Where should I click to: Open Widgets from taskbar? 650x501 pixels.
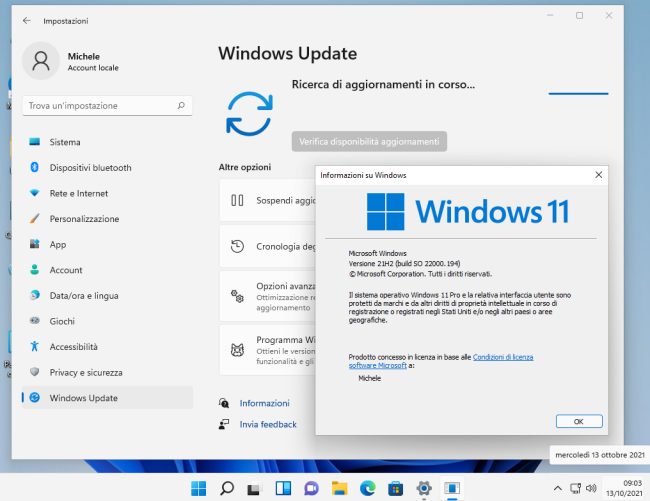tap(283, 488)
